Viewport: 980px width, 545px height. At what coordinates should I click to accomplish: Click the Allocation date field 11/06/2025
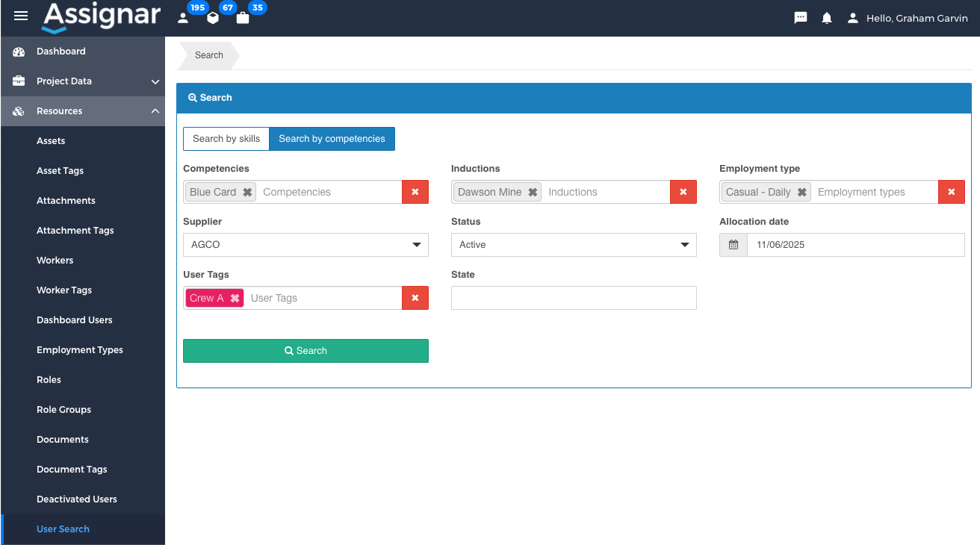tap(856, 245)
